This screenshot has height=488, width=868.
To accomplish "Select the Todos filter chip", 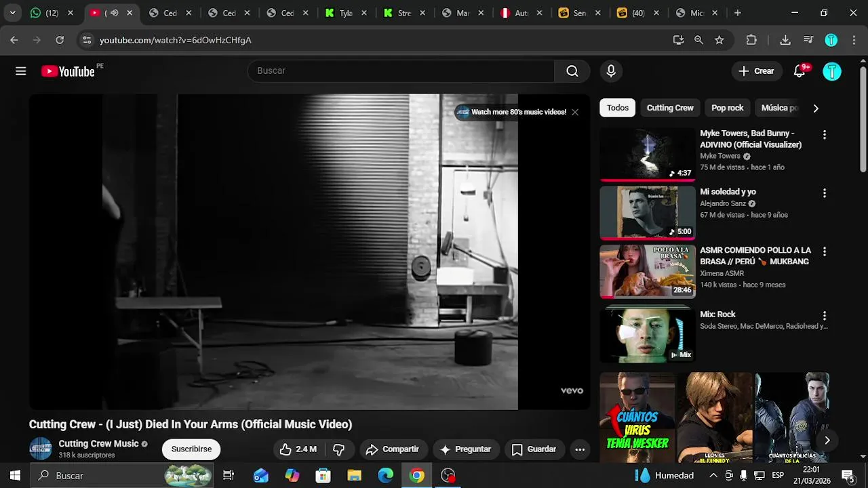I will click(618, 108).
